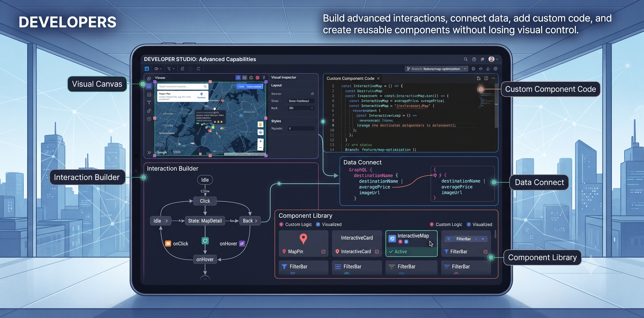Select the Click node in Interaction Builder
This screenshot has width=644, height=318.
pos(205,201)
